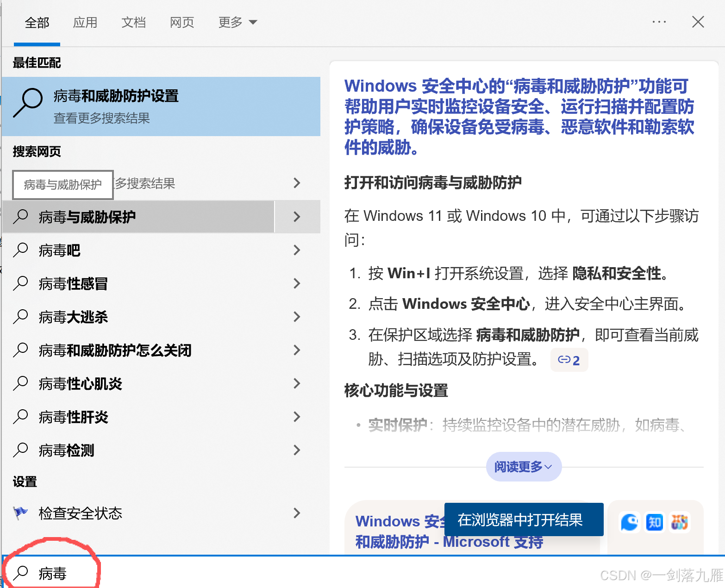Expand arrow for 病毒大逃杀

(297, 317)
